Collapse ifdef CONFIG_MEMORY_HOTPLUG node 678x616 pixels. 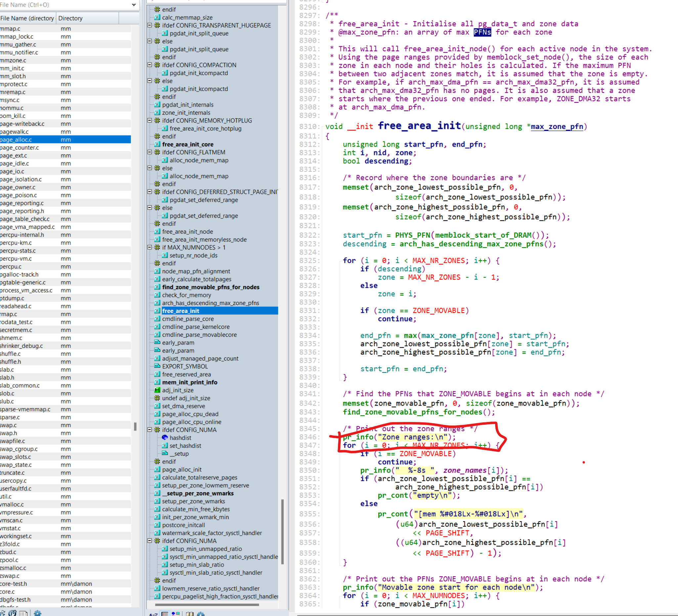coord(150,120)
